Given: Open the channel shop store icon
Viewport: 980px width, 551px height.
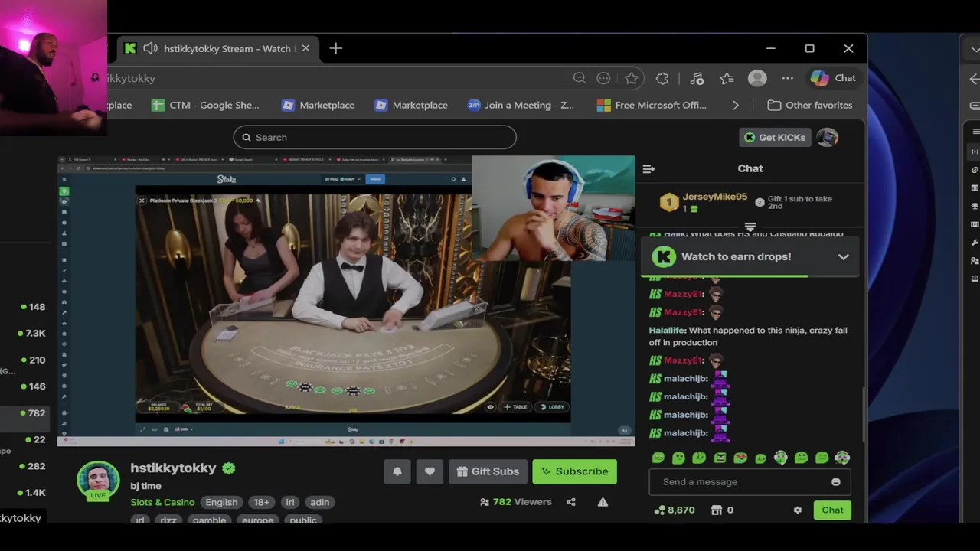Looking at the screenshot, I should 716,510.
